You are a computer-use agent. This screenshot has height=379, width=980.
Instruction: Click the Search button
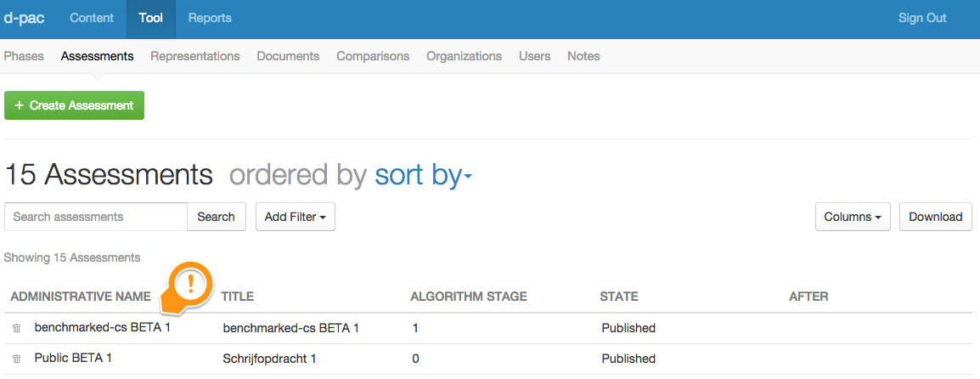(216, 217)
